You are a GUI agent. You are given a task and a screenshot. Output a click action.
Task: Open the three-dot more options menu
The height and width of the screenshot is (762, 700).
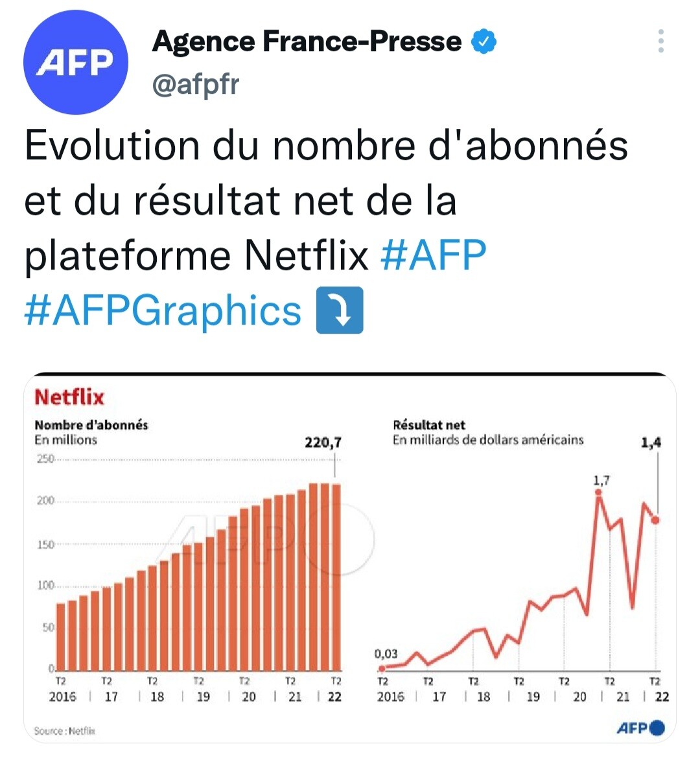(x=660, y=41)
